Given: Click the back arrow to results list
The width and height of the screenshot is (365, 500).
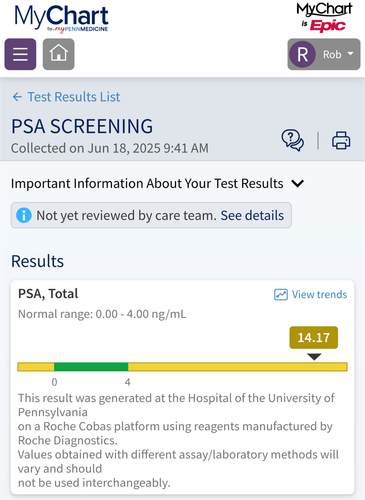Looking at the screenshot, I should click(17, 97).
